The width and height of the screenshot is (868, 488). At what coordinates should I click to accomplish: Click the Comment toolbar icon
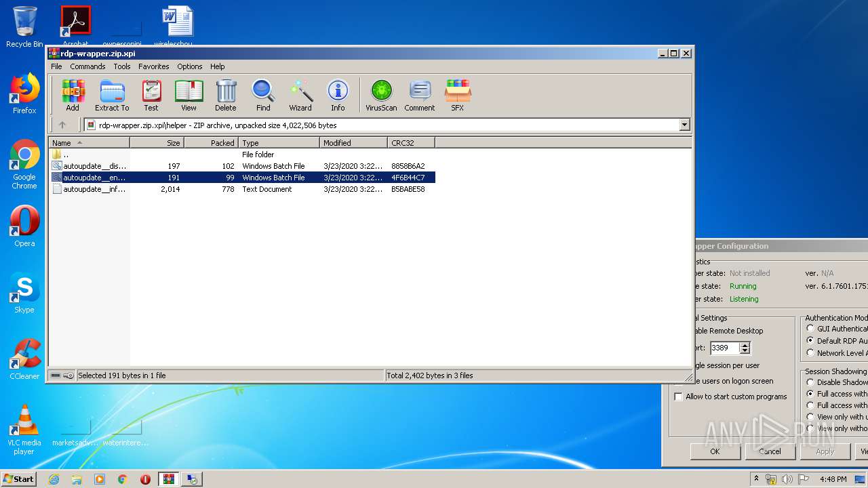420,95
